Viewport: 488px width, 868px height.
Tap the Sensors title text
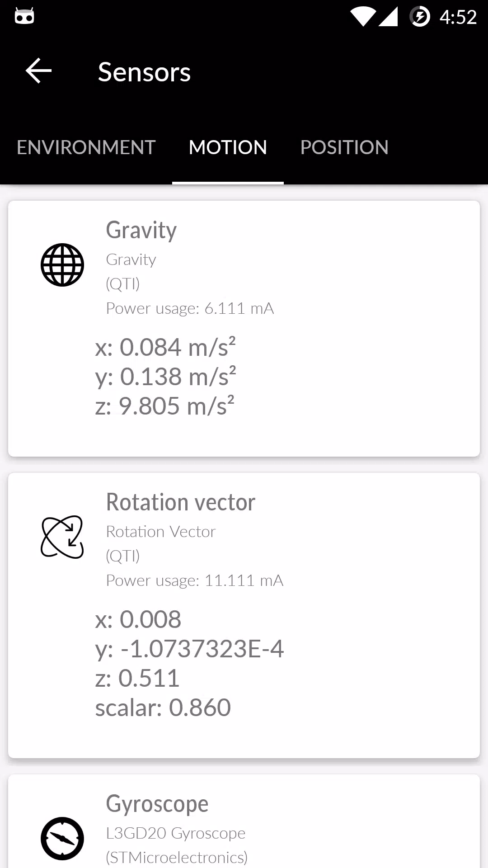[x=145, y=72]
